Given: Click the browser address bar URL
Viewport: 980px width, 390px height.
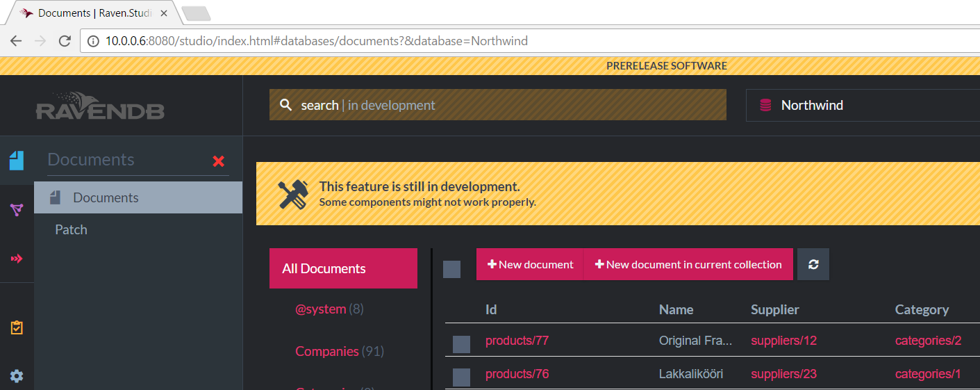Looking at the screenshot, I should coord(317,41).
